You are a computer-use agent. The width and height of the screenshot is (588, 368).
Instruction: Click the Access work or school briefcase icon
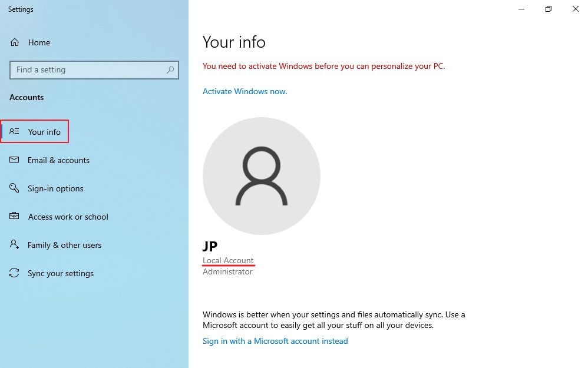point(14,216)
